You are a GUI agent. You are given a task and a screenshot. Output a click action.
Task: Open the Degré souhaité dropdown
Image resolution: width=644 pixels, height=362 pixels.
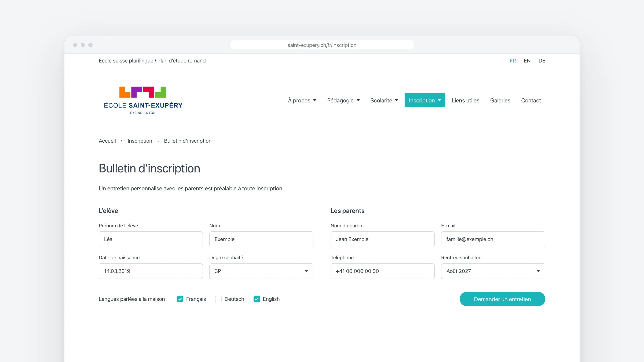[x=261, y=271]
